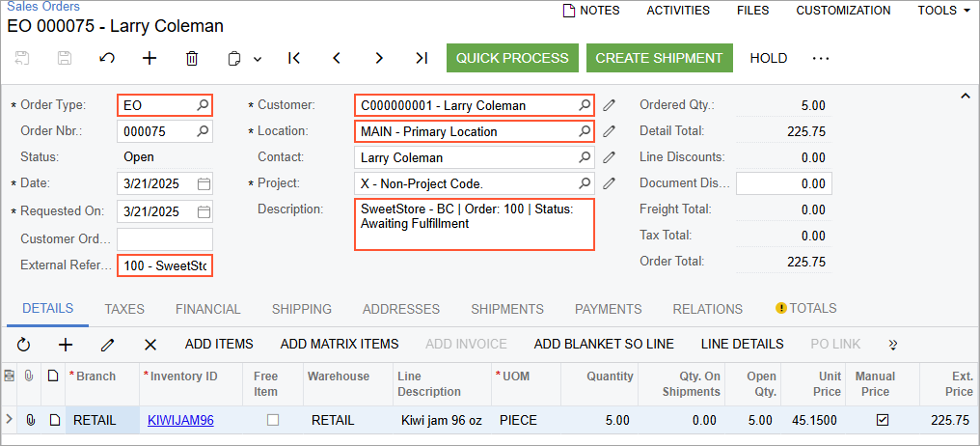Jump to the last record
This screenshot has width=980, height=446.
422,58
